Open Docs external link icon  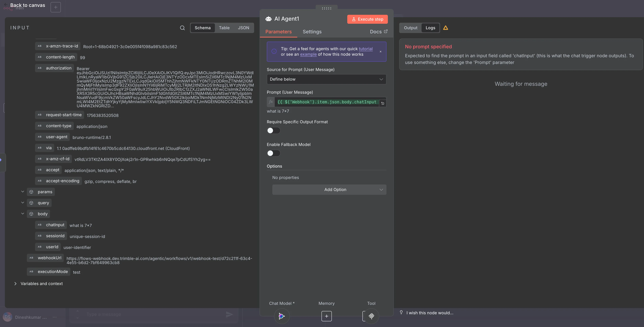386,31
